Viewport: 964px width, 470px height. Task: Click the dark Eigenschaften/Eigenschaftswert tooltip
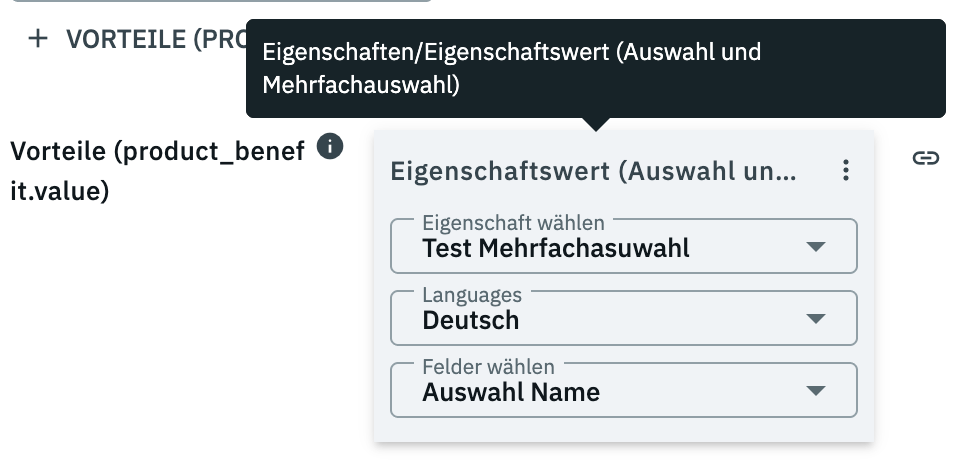595,68
